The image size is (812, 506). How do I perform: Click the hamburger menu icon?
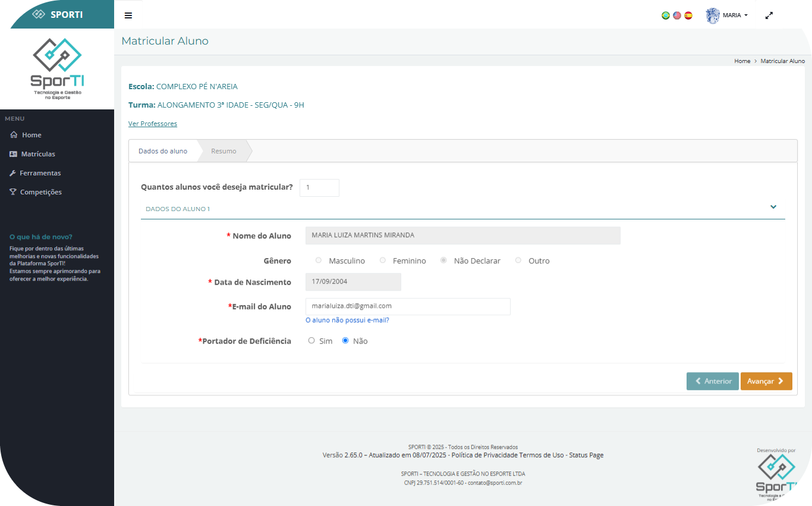click(x=128, y=15)
